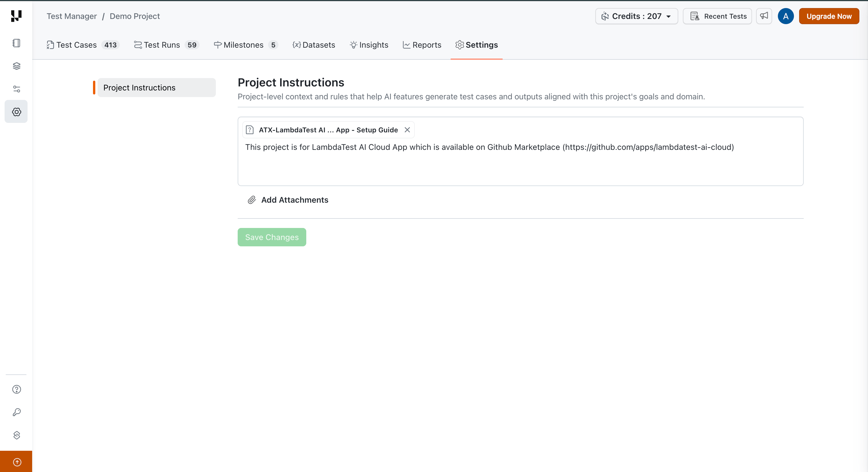Viewport: 868px width, 472px height.
Task: Open the profile avatar marked A
Action: pyautogui.click(x=786, y=16)
